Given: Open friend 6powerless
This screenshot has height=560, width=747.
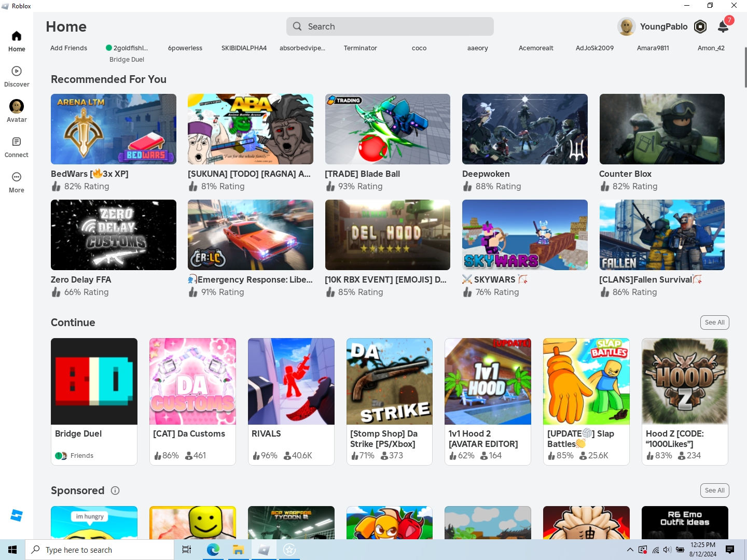Looking at the screenshot, I should [185, 48].
